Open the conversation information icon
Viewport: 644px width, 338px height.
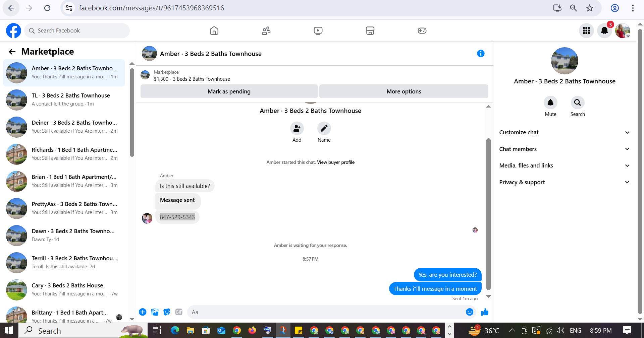pyautogui.click(x=481, y=54)
